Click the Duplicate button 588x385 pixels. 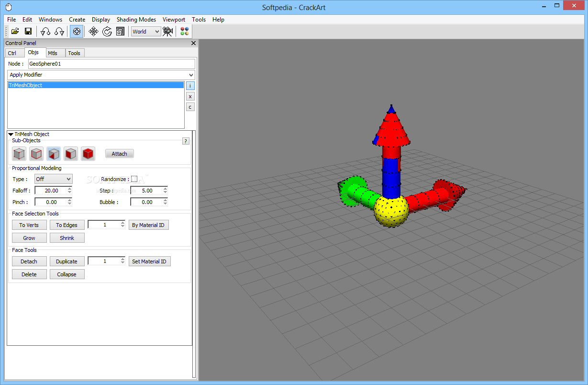click(x=67, y=261)
